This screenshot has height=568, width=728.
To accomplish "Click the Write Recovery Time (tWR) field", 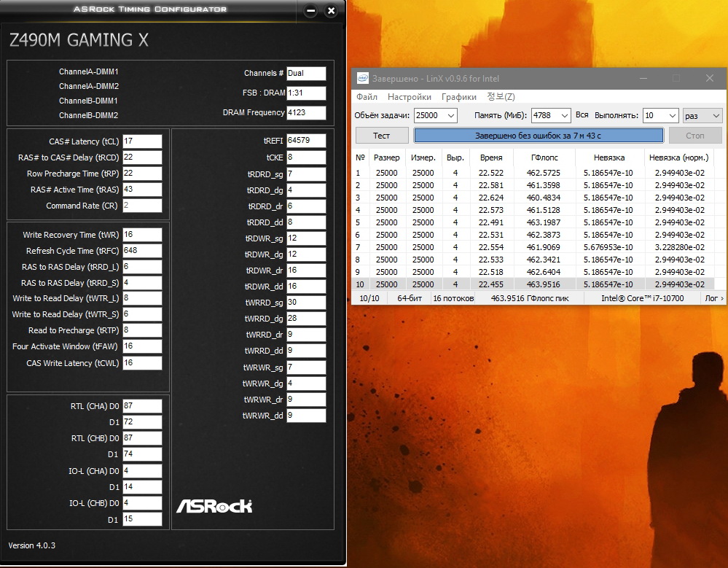I will (x=142, y=235).
